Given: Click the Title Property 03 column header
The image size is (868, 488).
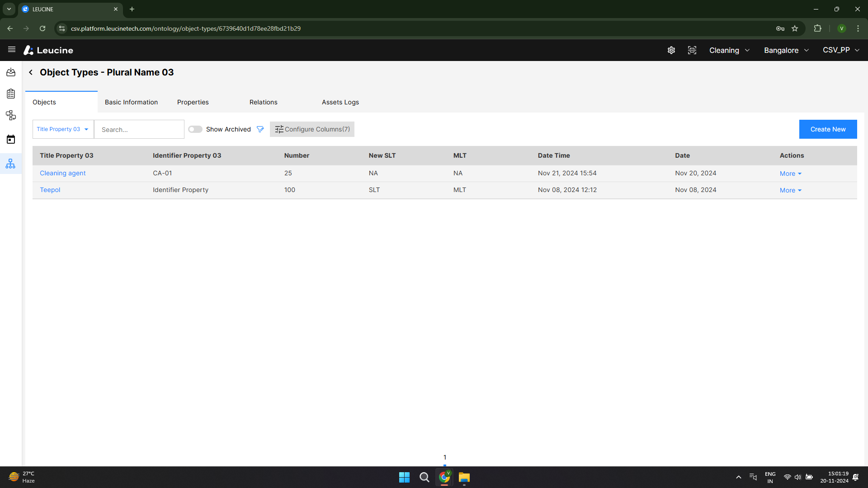Looking at the screenshot, I should [x=66, y=155].
